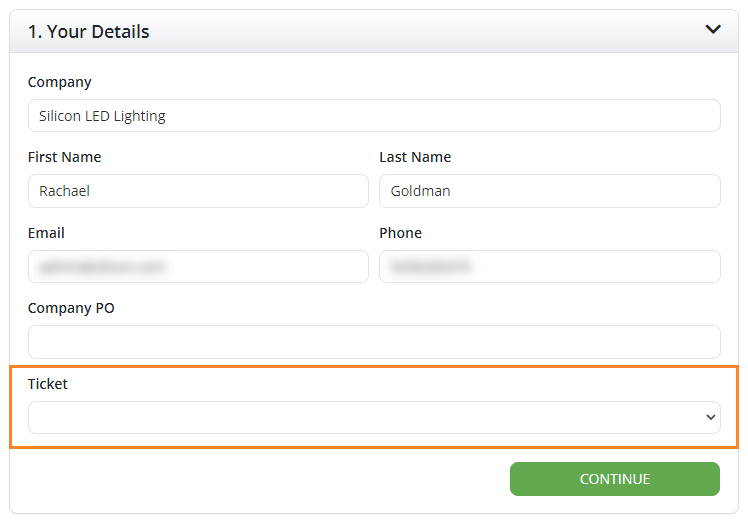748x523 pixels.
Task: Select the blurred Email input field
Action: click(x=198, y=267)
